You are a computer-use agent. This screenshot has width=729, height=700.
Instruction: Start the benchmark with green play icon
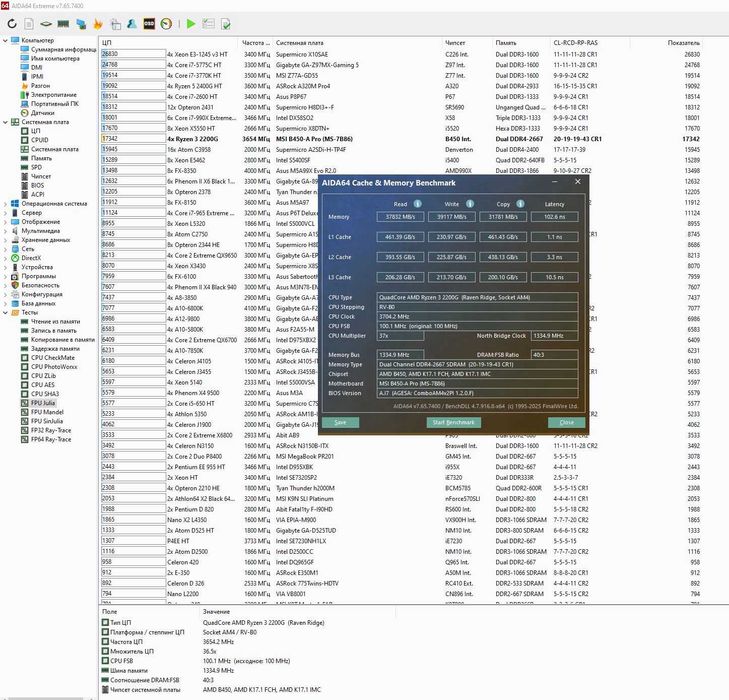point(191,24)
